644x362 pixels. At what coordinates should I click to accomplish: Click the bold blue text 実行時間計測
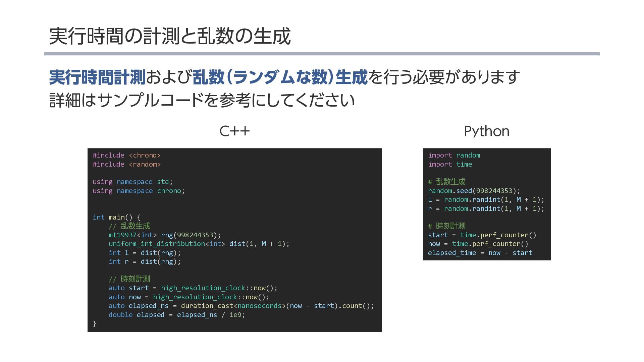(97, 77)
